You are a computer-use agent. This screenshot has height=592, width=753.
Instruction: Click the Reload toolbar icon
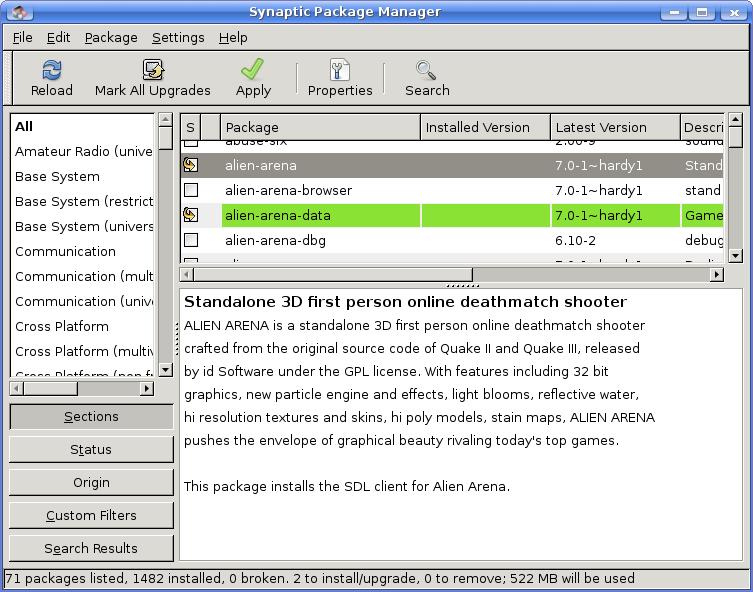52,71
